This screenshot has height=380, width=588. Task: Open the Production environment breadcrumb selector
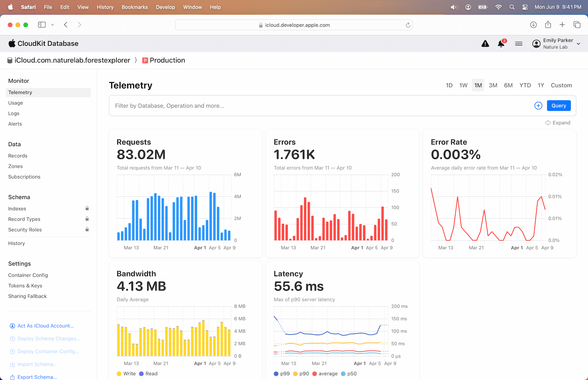click(x=164, y=60)
